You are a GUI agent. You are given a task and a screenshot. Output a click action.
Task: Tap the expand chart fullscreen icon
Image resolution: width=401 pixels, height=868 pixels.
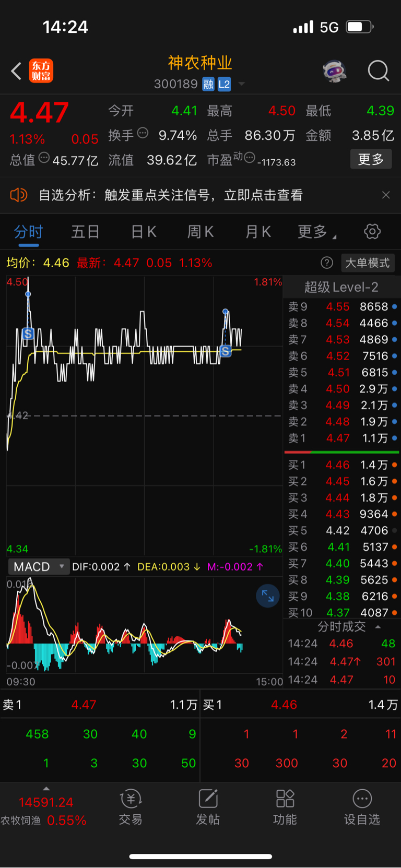tap(268, 596)
